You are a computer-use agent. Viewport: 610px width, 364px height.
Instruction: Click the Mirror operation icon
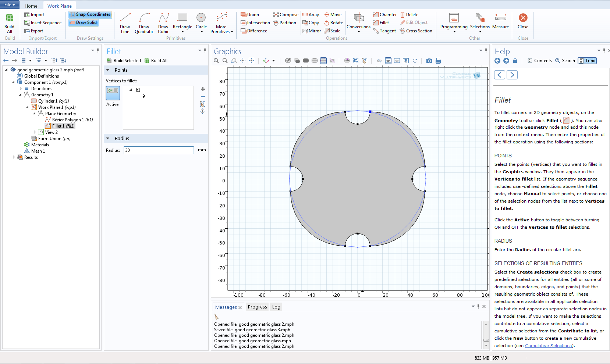pos(312,31)
